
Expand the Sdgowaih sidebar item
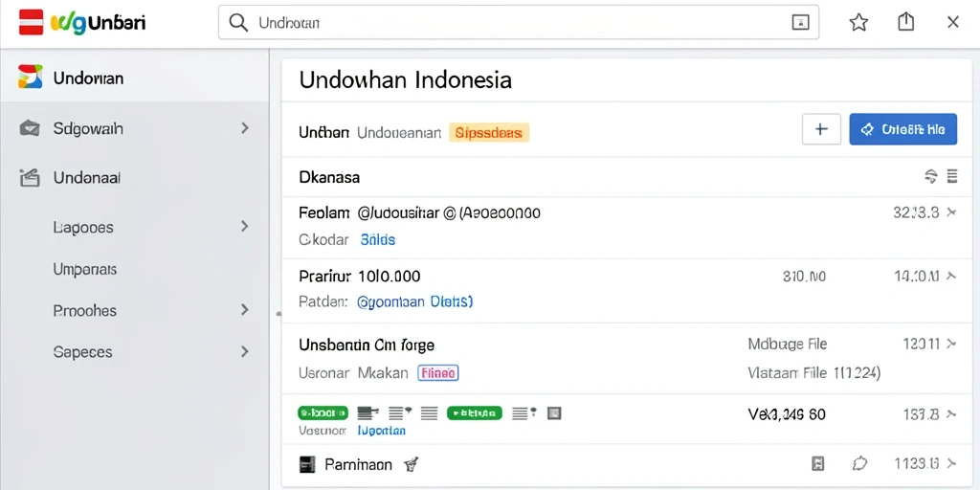tap(245, 128)
